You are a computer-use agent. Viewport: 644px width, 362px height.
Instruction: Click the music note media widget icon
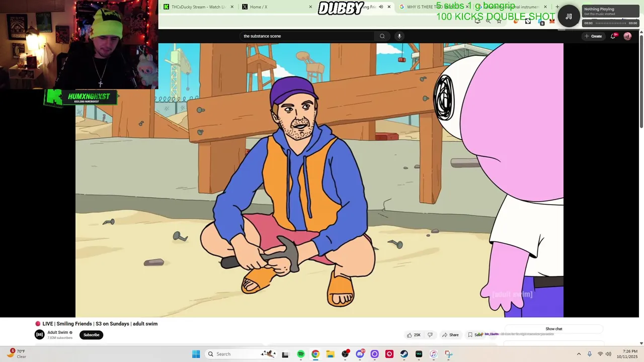(569, 16)
